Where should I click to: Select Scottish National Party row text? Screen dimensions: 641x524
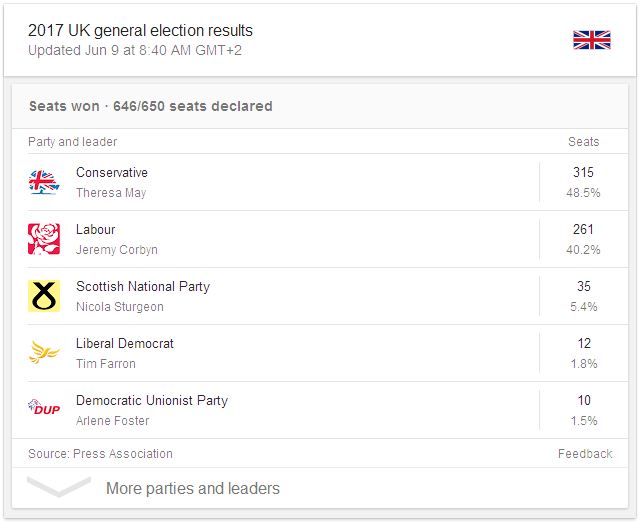(x=143, y=287)
